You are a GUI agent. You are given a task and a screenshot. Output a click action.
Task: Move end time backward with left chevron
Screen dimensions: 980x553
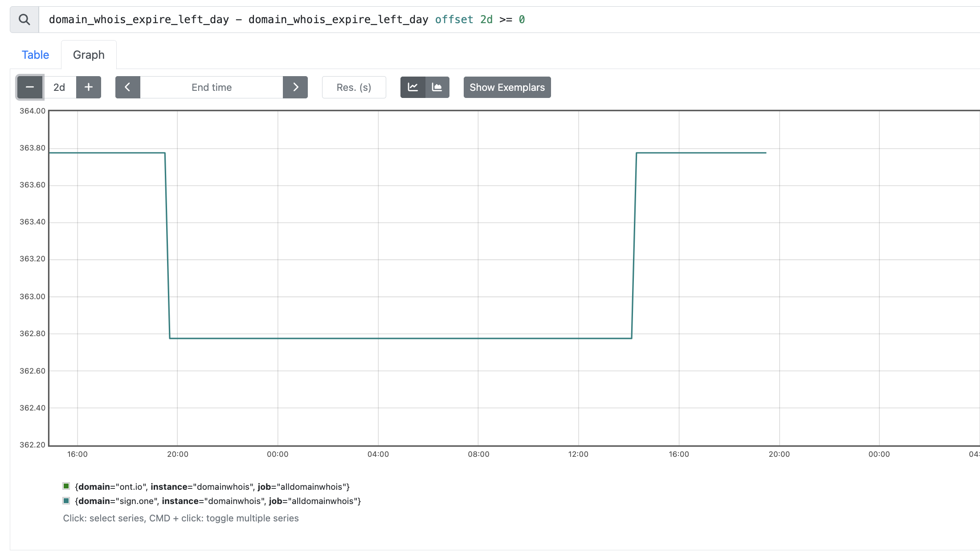tap(128, 87)
